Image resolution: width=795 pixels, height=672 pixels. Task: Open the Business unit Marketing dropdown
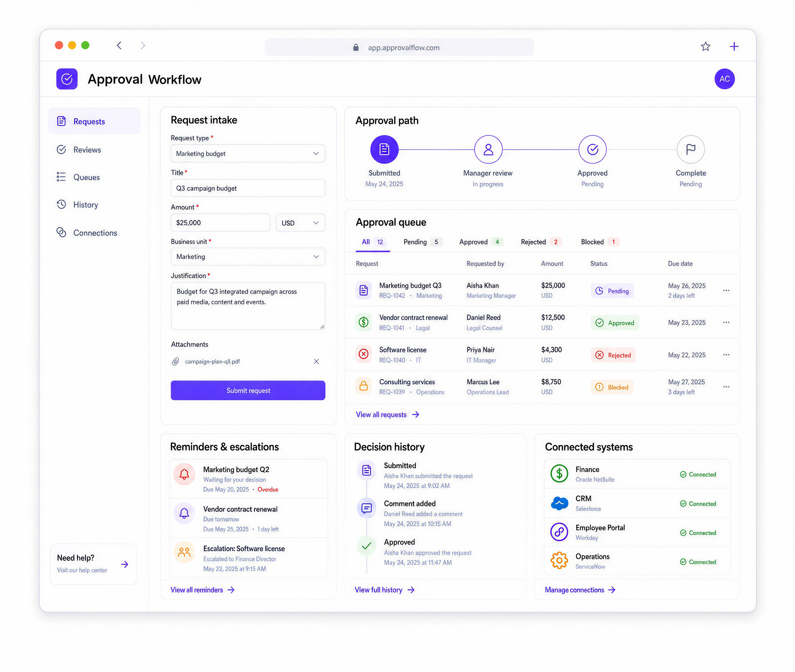click(248, 257)
